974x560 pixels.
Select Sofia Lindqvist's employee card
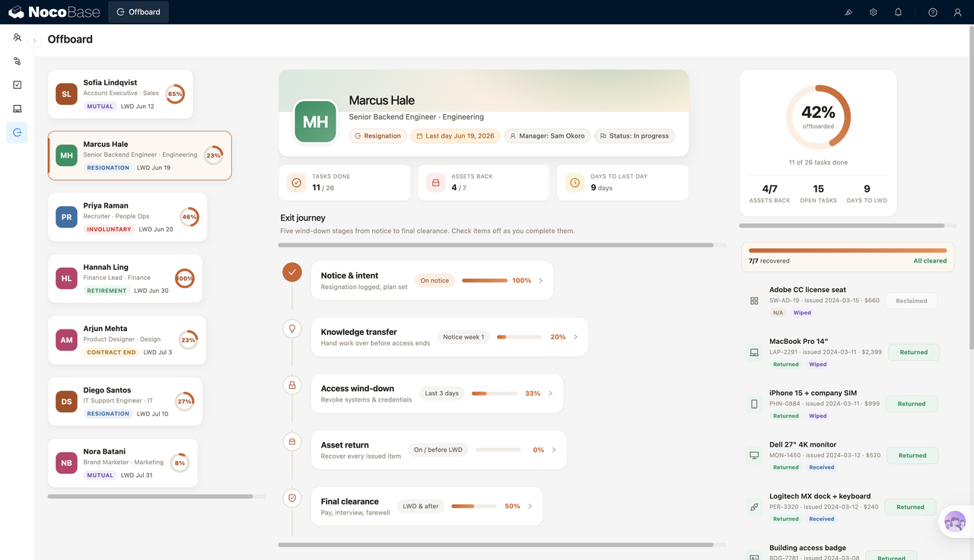coord(120,94)
